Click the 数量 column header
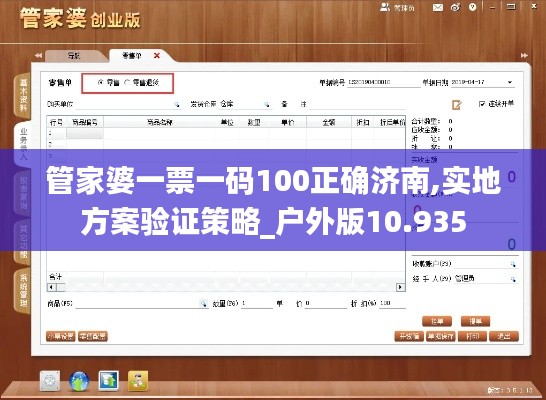 [254, 122]
